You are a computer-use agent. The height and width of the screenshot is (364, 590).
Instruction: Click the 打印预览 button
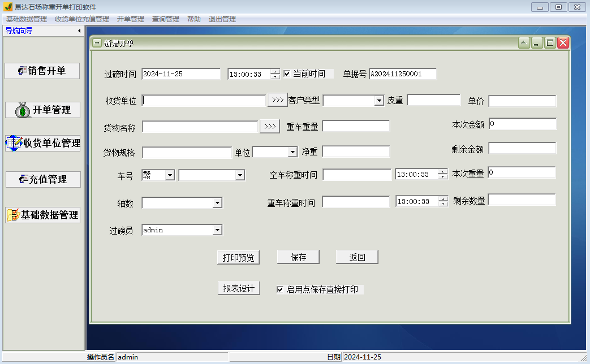[x=239, y=257]
